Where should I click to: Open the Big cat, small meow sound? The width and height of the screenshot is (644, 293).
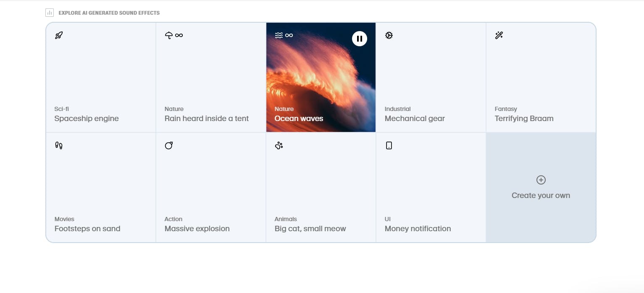coord(310,229)
